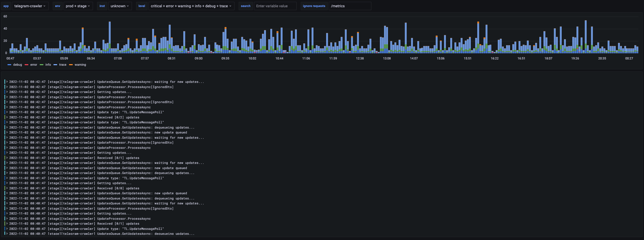Click the 00:27 time label on chart axis
644x240 pixels.
click(x=629, y=58)
